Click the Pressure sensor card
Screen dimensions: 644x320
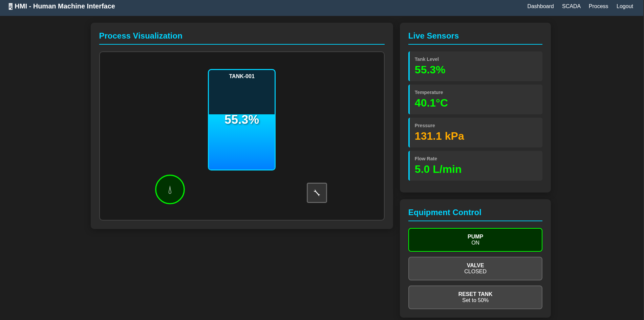click(x=475, y=132)
